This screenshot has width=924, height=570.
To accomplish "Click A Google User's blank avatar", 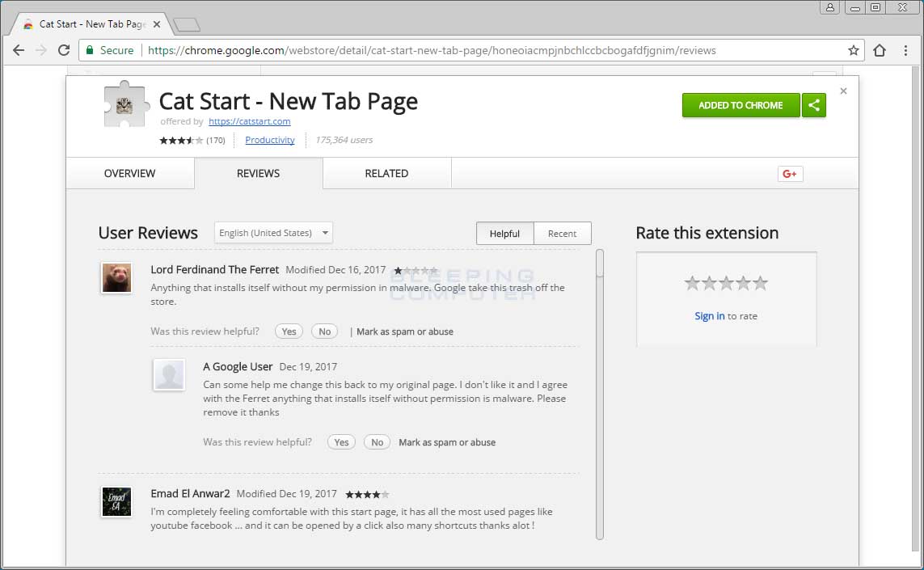I will (x=169, y=375).
